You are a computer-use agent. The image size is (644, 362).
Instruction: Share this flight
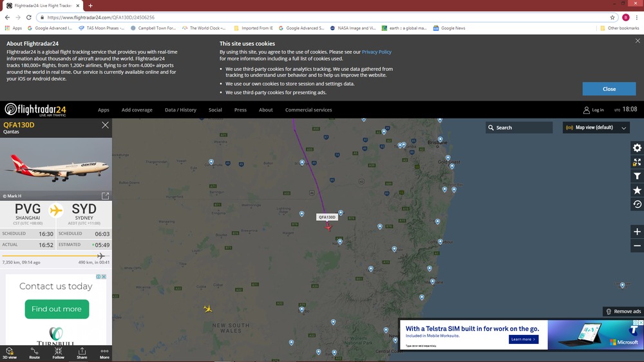(x=82, y=353)
